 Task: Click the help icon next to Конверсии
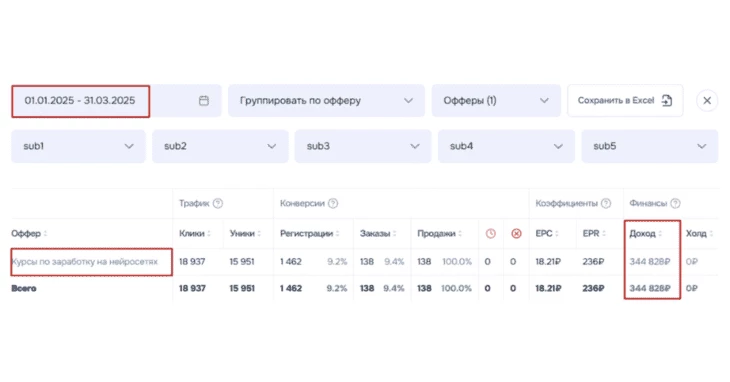click(x=333, y=203)
